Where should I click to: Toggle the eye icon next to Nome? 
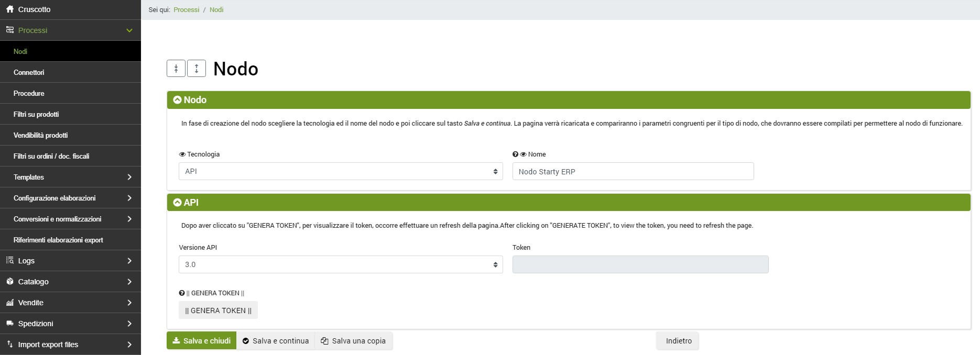[x=523, y=154]
